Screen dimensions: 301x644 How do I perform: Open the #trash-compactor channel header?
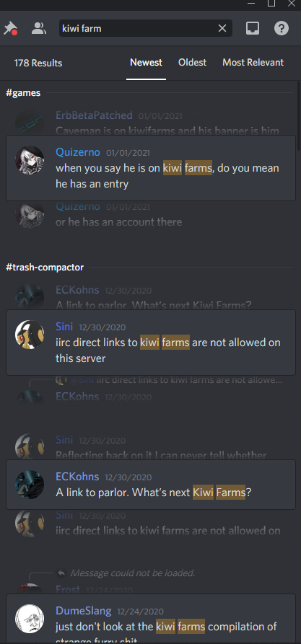pyautogui.click(x=45, y=268)
